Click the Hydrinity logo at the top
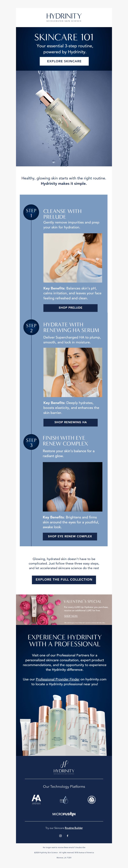 click(x=64, y=17)
